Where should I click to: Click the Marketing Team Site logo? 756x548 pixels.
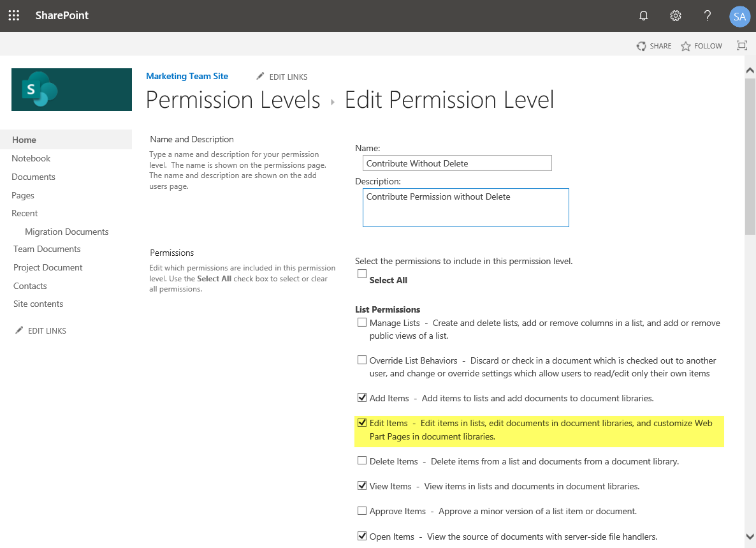pos(71,89)
